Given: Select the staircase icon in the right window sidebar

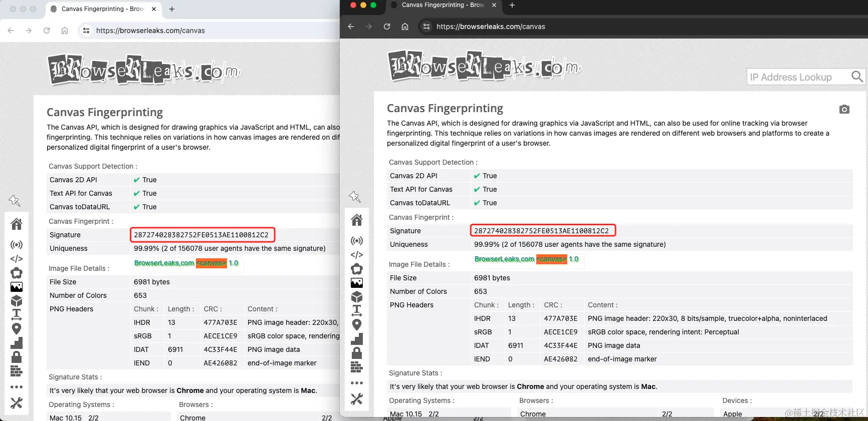Looking at the screenshot, I should pos(357,339).
